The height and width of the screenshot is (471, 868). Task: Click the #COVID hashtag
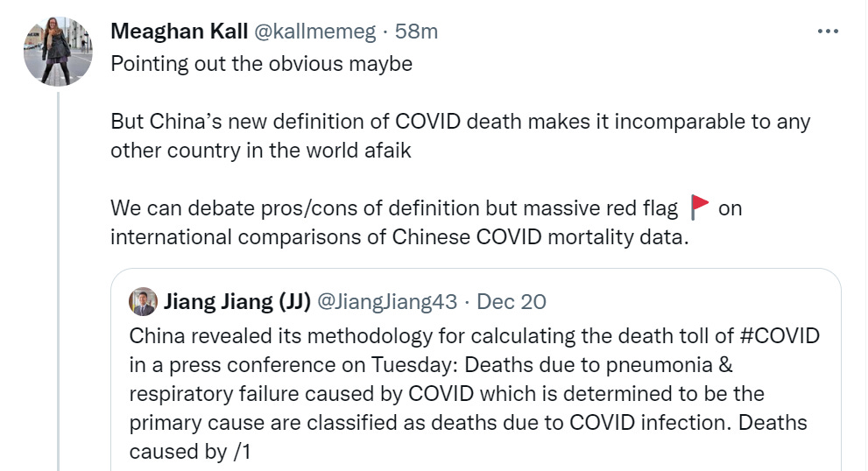click(x=780, y=336)
